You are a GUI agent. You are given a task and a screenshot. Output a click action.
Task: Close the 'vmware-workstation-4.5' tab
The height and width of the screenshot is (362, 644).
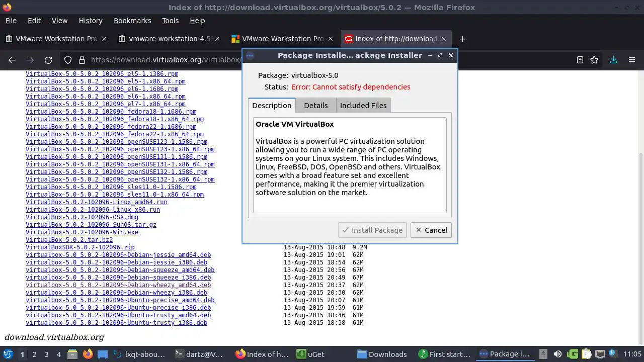(217, 39)
